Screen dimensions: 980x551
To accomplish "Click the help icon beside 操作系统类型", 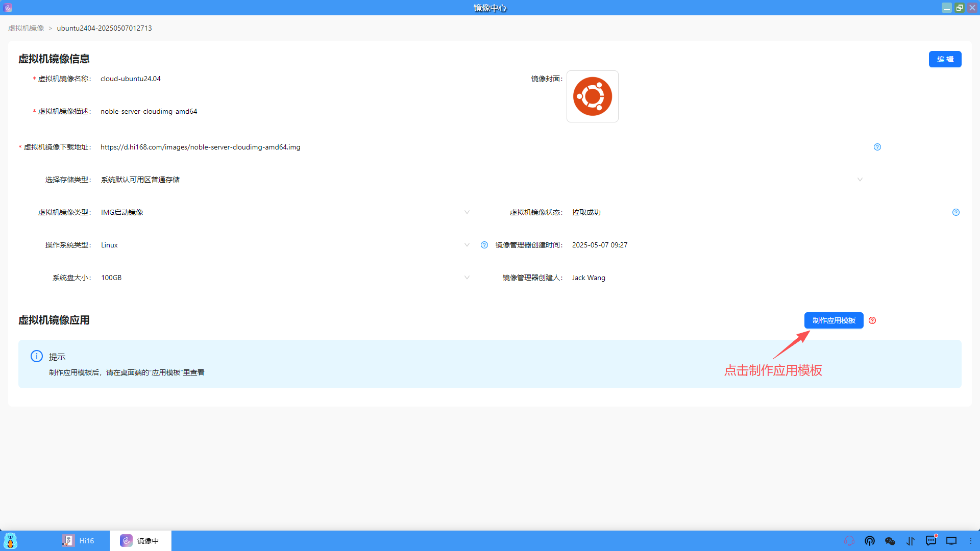I will (484, 245).
